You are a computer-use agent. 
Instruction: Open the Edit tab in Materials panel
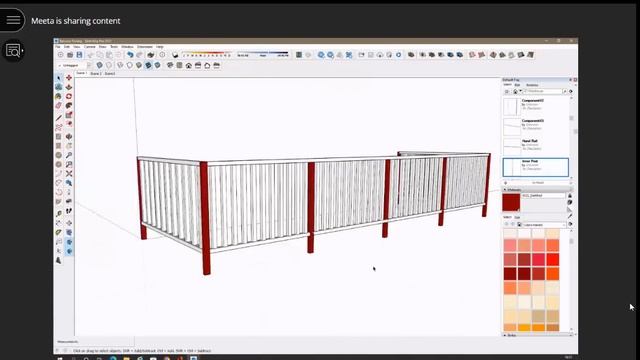(x=517, y=218)
